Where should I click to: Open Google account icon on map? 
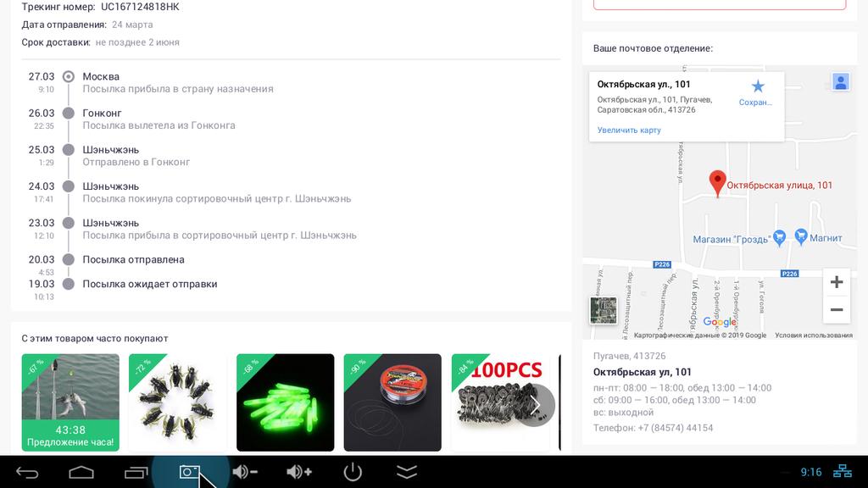[x=840, y=82]
